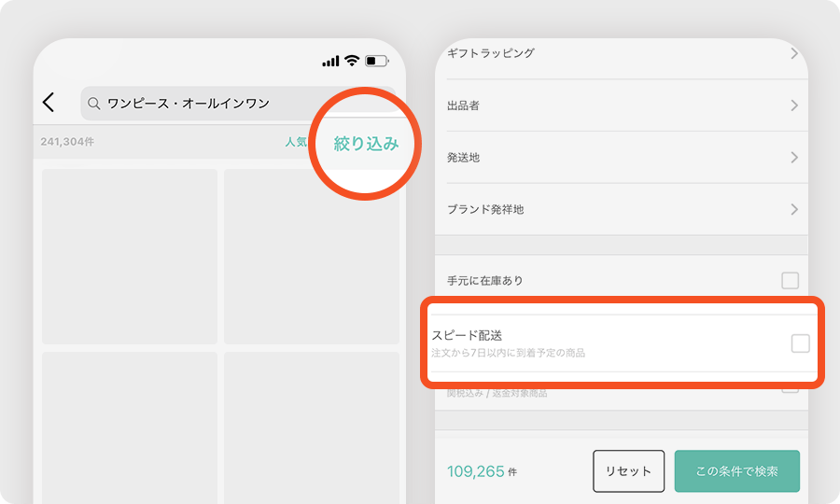Check the 手元に在庫あり checkbox
The width and height of the screenshot is (840, 504).
pyautogui.click(x=791, y=280)
